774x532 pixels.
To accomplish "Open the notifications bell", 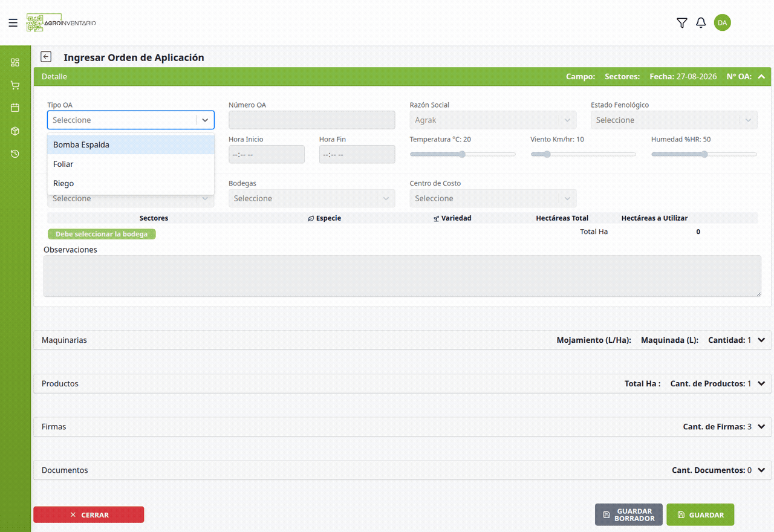I will [701, 23].
